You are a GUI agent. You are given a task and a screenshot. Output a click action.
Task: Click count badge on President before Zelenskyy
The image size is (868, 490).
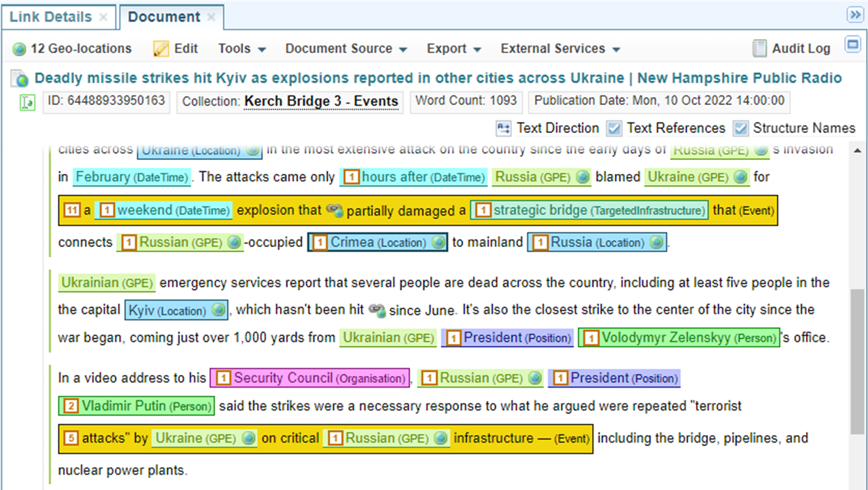pyautogui.click(x=454, y=339)
